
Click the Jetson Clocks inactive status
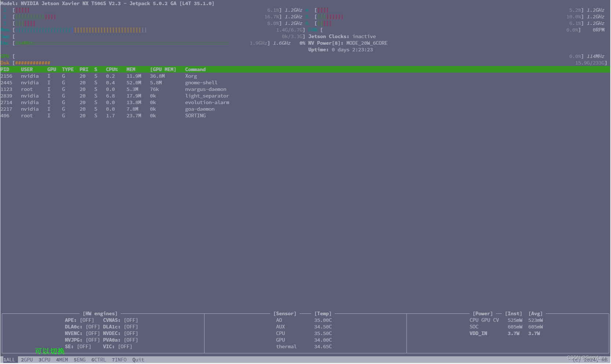click(342, 36)
